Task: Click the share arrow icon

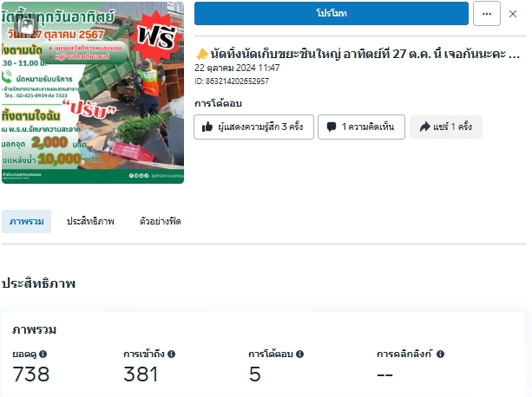Action: tap(424, 127)
